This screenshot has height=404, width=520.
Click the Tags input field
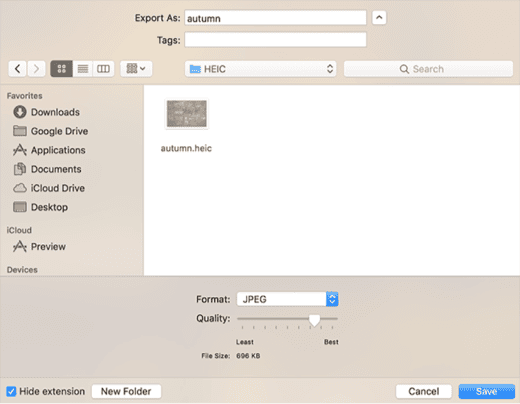coord(275,40)
